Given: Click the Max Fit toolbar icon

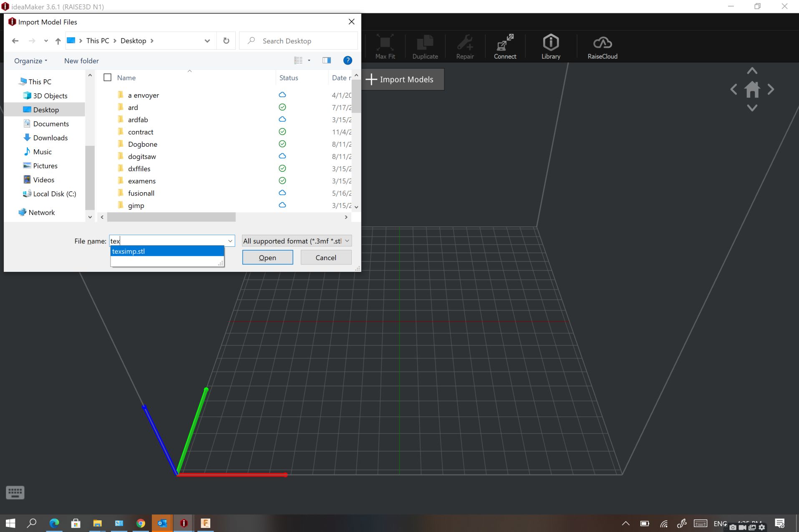Looking at the screenshot, I should 385,47.
